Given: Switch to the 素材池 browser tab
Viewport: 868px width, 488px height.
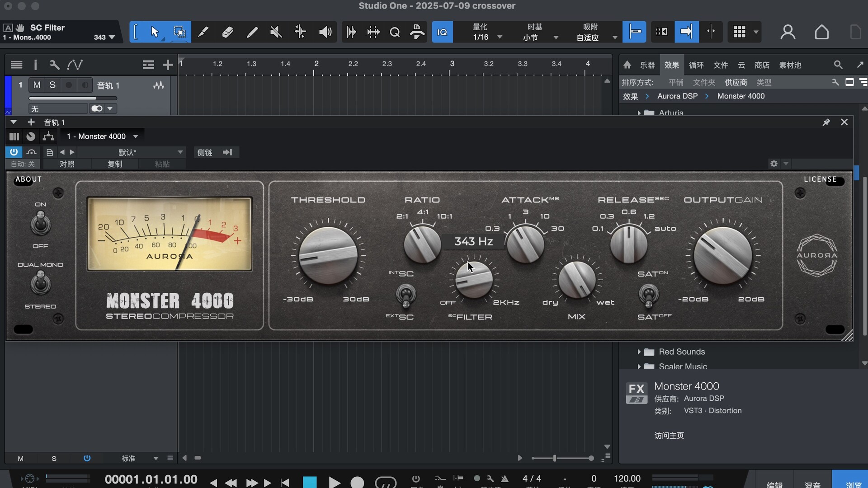Looking at the screenshot, I should pyautogui.click(x=790, y=65).
